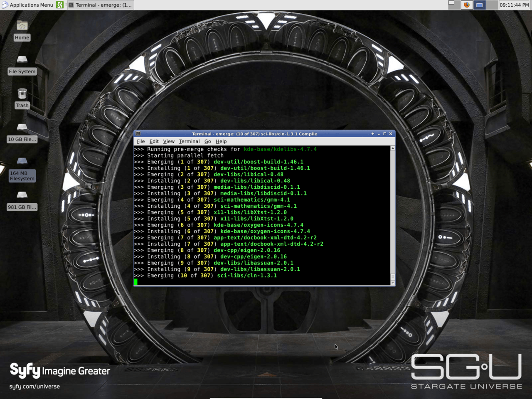This screenshot has height=399, width=532.
Task: Click the Installing x11-libs/libXtst-1.2.0 line
Action: [x=214, y=219]
